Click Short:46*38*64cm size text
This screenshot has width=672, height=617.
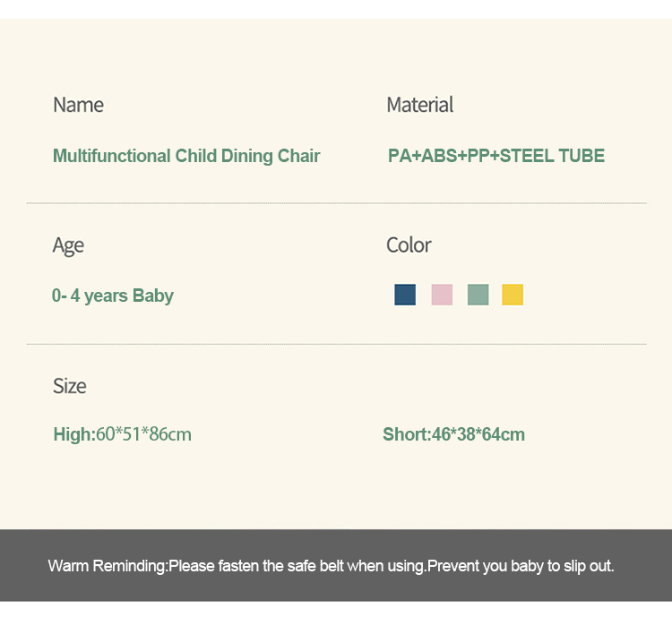[454, 434]
